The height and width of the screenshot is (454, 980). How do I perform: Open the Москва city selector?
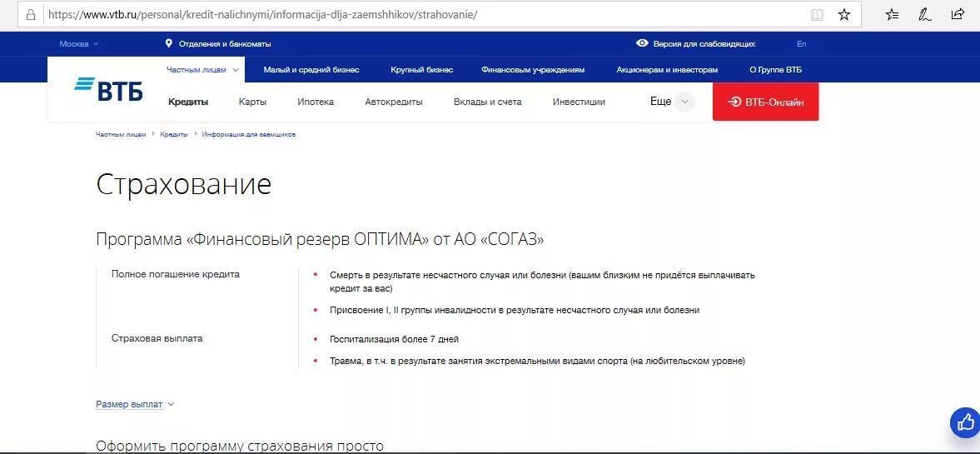(79, 44)
